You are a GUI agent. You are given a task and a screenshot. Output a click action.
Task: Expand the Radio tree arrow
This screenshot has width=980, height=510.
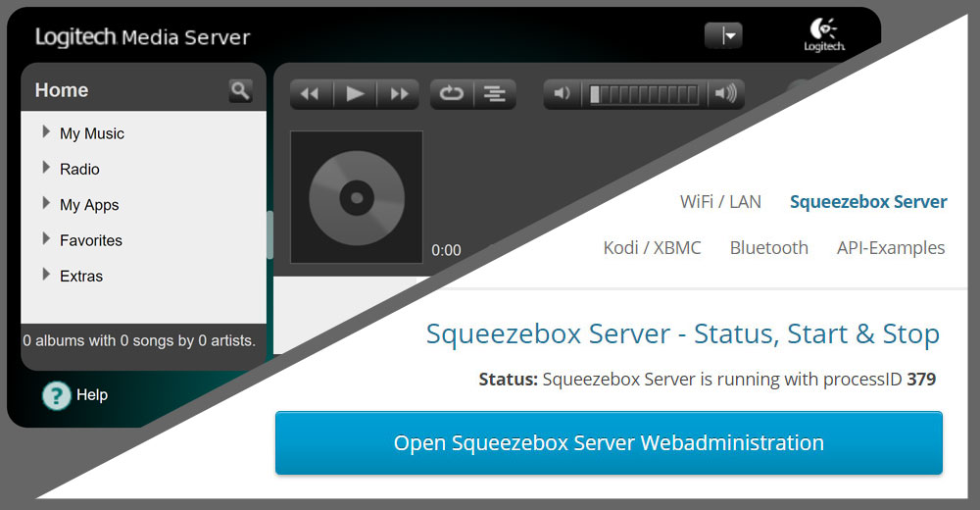pyautogui.click(x=46, y=167)
